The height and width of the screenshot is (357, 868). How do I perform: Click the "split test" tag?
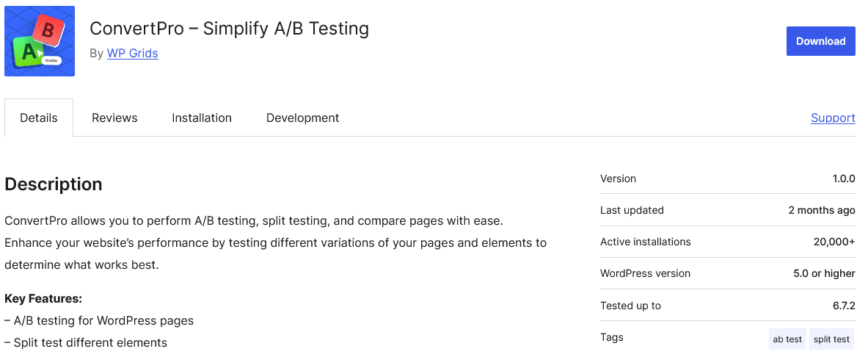[831, 339]
